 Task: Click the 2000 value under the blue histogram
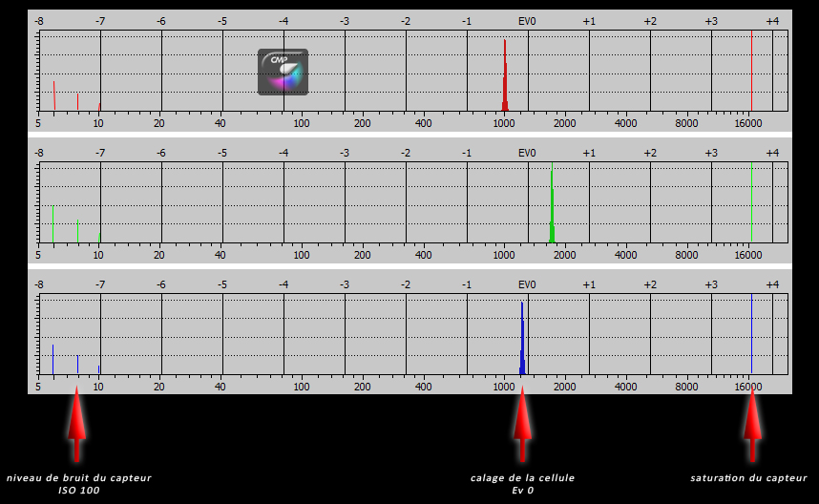pyautogui.click(x=565, y=387)
